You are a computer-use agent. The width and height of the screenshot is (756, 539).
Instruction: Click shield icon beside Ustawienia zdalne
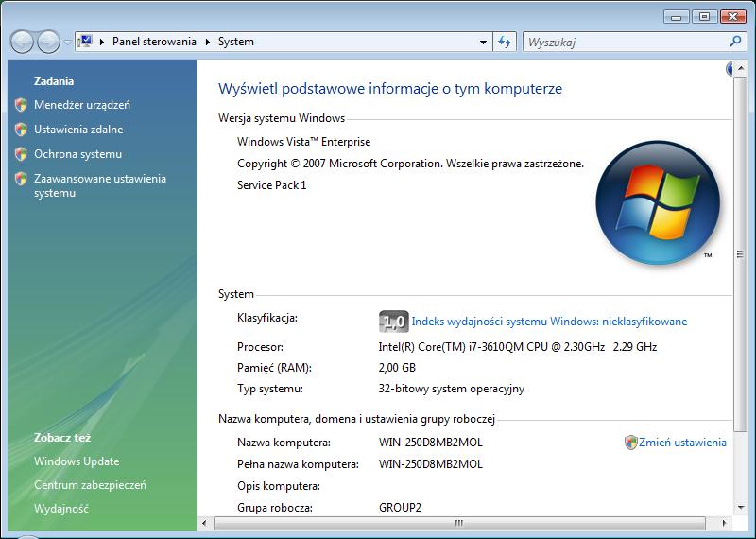pos(21,130)
